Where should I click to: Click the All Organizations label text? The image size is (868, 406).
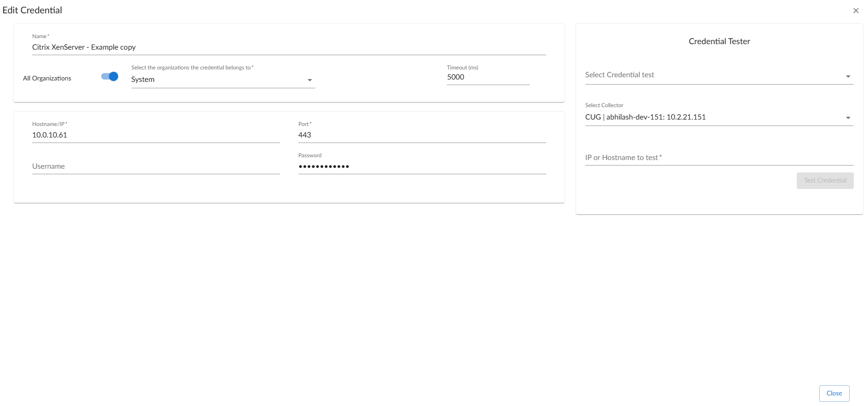click(47, 79)
